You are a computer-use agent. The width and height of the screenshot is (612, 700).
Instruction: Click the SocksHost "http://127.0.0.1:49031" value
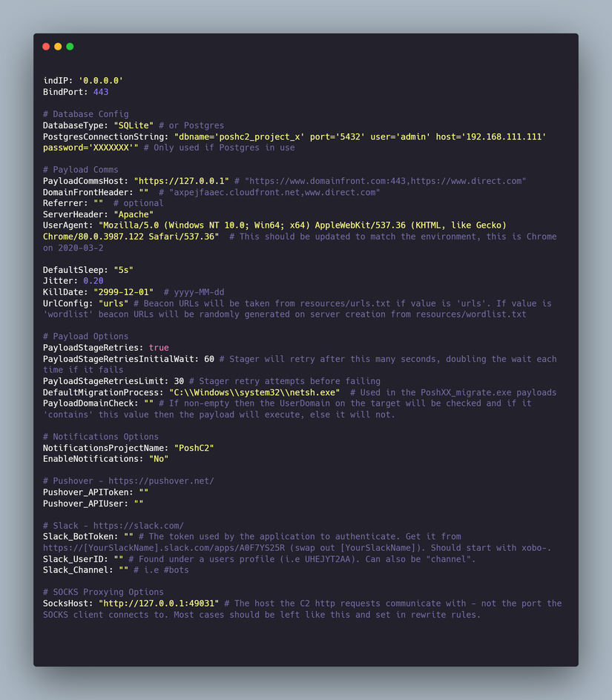click(x=159, y=604)
